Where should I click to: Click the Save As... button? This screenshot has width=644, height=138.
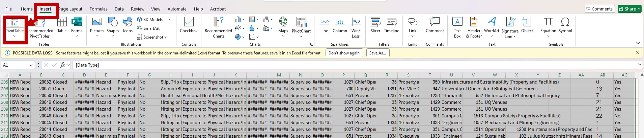[x=377, y=53]
